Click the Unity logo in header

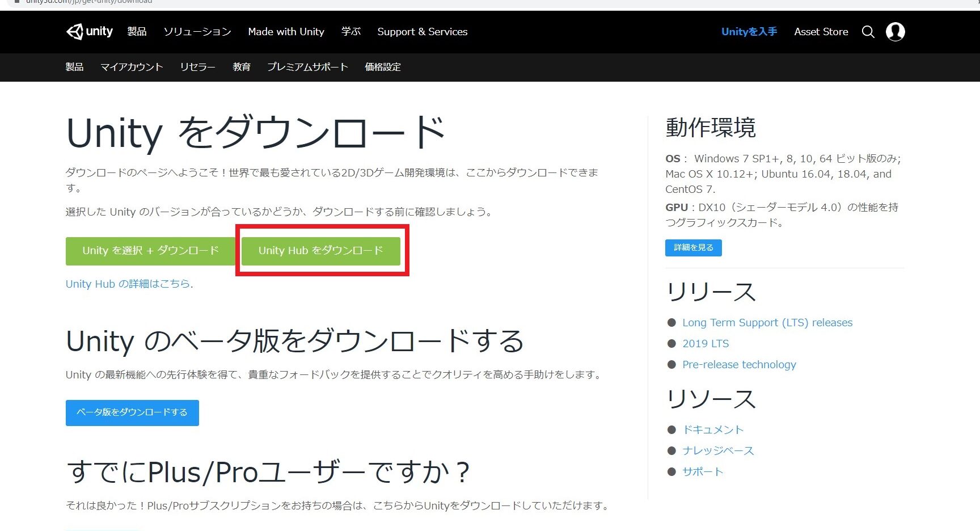(x=90, y=32)
